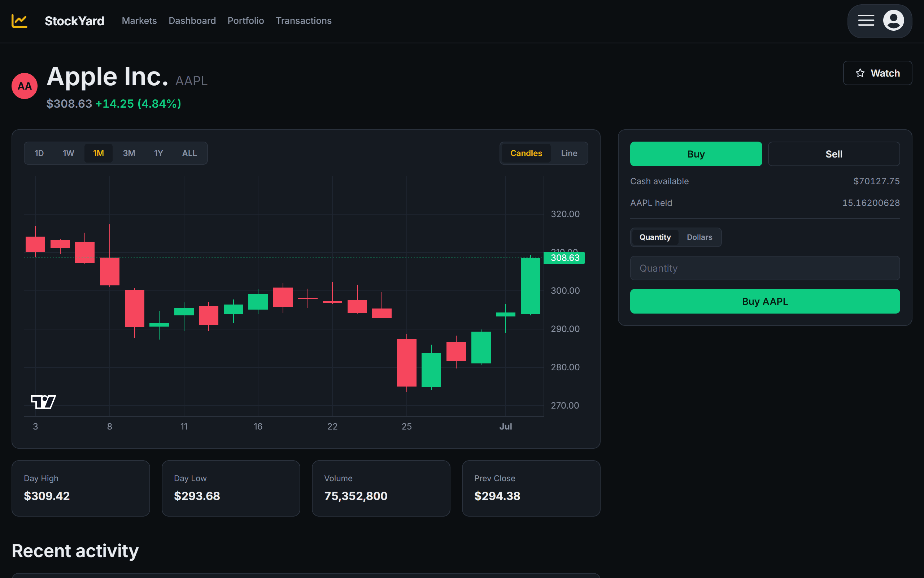The height and width of the screenshot is (578, 924).
Task: Switch to Line chart type
Action: [x=569, y=153]
